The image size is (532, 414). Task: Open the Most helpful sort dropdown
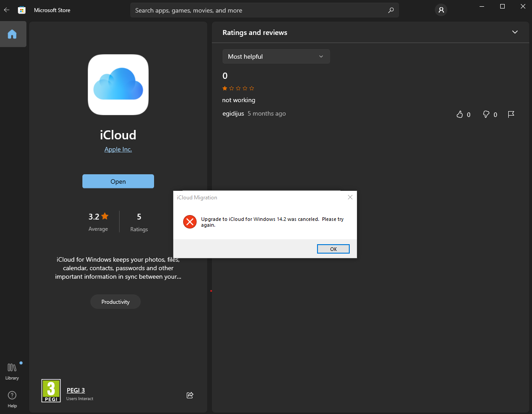tap(276, 56)
